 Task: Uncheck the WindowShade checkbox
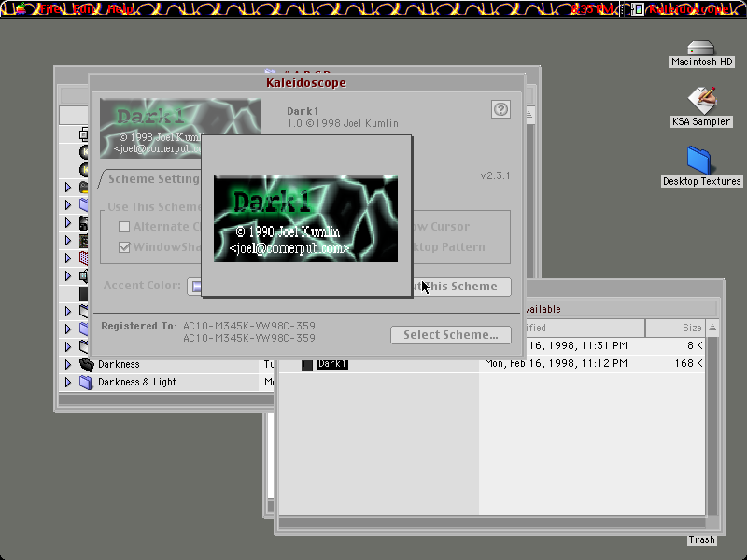point(124,247)
